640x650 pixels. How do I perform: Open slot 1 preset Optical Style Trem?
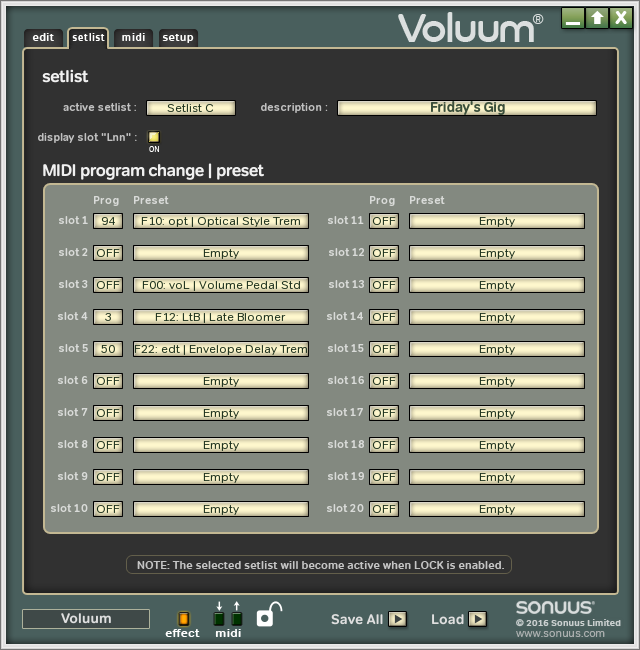221,221
